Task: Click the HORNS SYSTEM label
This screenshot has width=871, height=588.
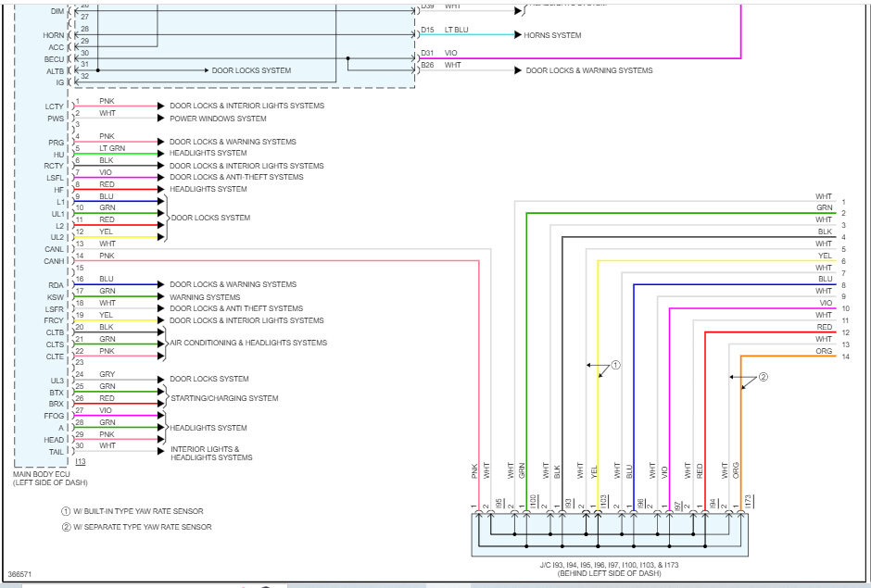Action: click(x=552, y=35)
